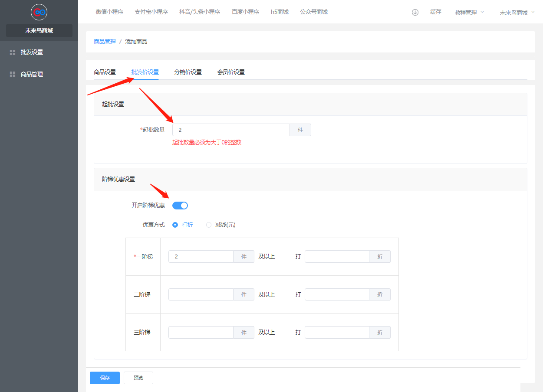The image size is (543, 392).
Task: Click the 一阶梯 discount 折 input
Action: [337, 257]
